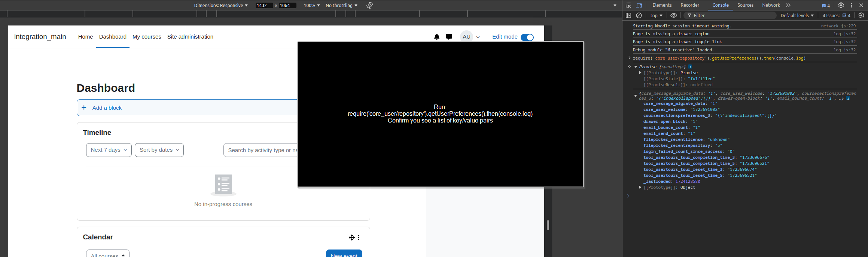
Task: Open the network.js:229 source link
Action: [x=838, y=26]
